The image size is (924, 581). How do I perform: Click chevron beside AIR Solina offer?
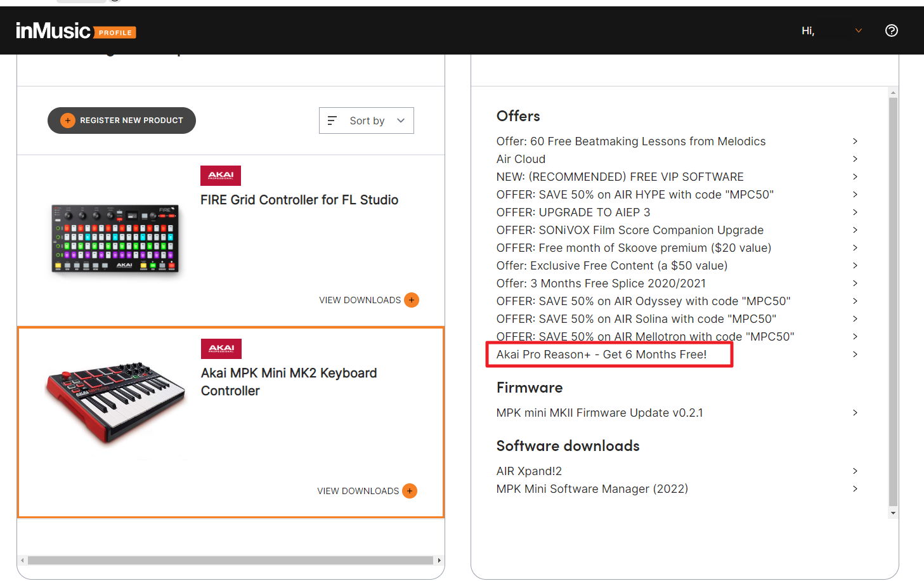point(855,319)
